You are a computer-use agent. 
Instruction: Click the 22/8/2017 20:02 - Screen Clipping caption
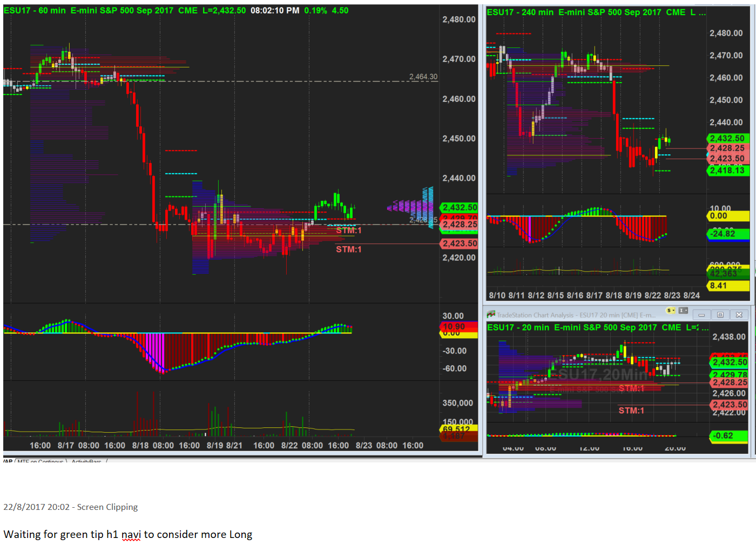71,507
